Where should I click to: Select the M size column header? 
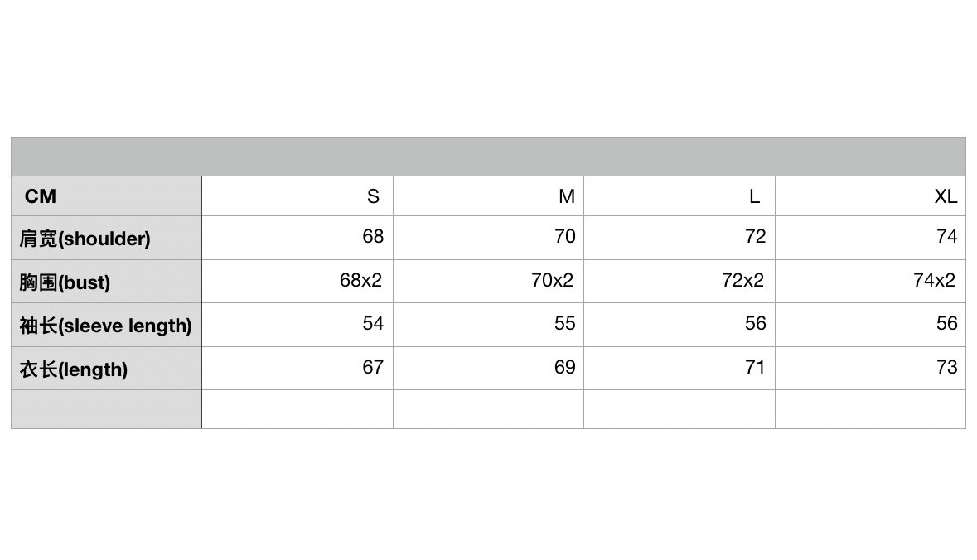[566, 196]
